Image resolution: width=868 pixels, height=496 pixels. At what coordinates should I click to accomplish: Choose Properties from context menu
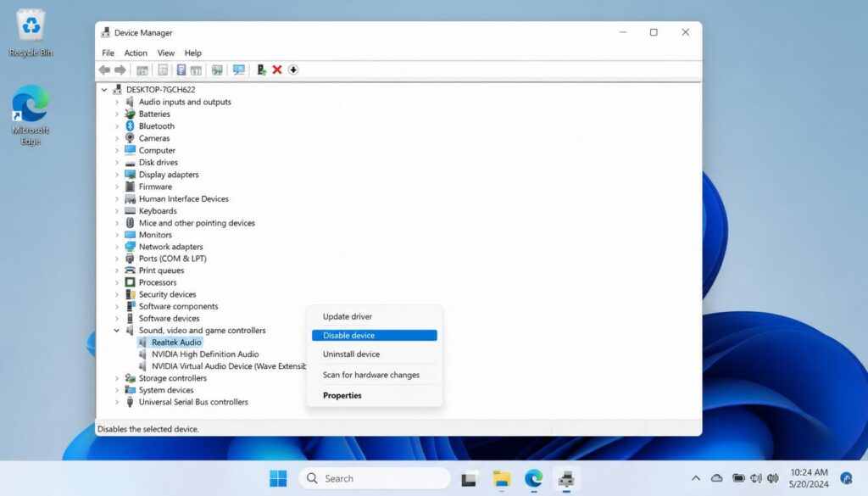[x=374, y=395]
